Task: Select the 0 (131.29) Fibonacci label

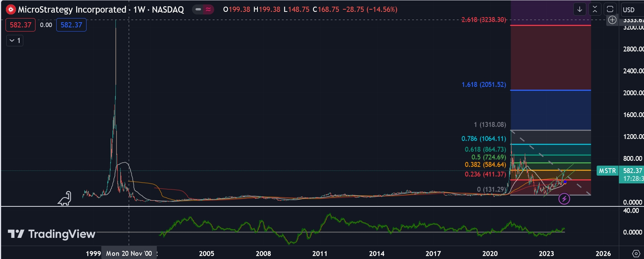Action: (492, 189)
